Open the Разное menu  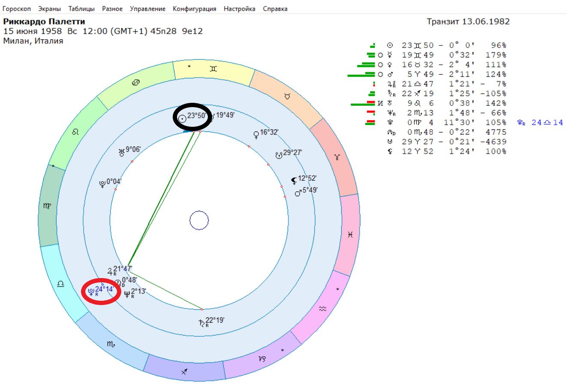point(112,9)
